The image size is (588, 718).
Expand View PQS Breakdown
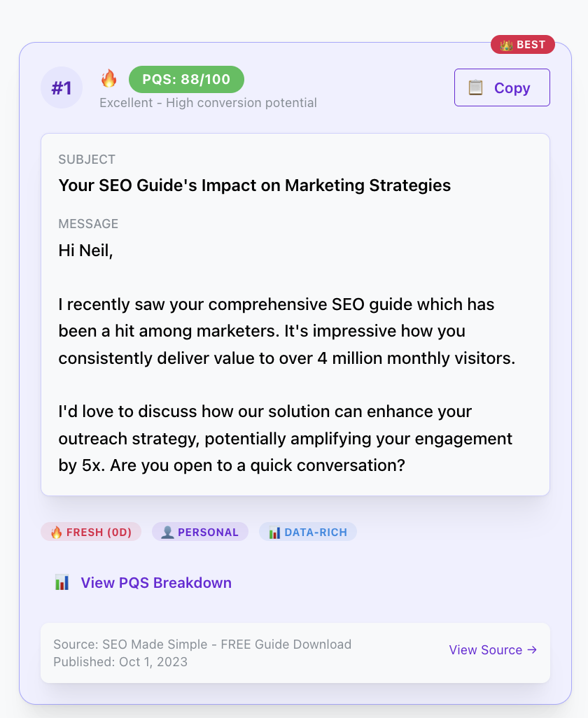coord(156,583)
